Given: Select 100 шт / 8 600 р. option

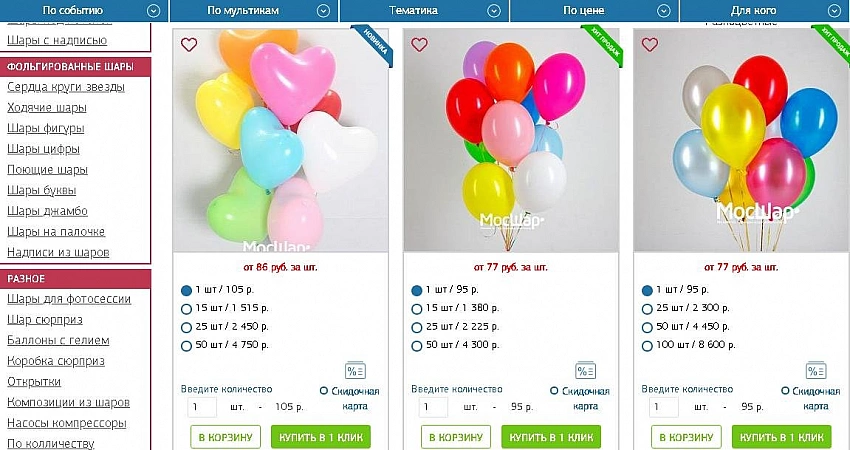Looking at the screenshot, I should (647, 346).
